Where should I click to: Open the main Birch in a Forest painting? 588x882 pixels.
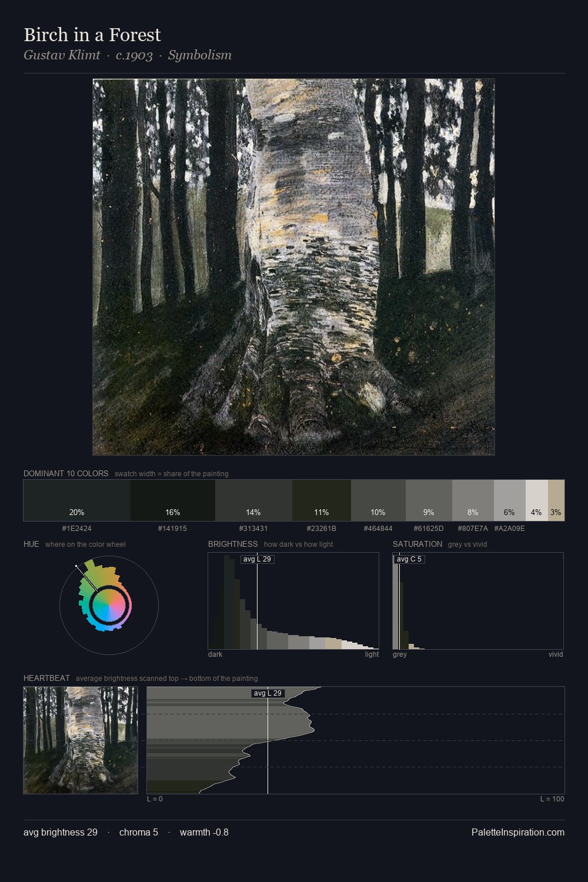click(293, 267)
